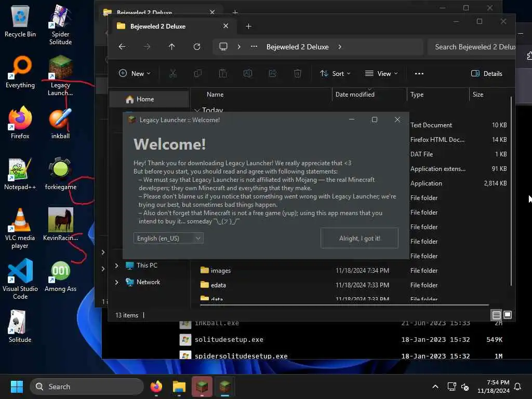Click the taskbar Search box
Viewport: 532px width, 399px height.
click(x=87, y=387)
